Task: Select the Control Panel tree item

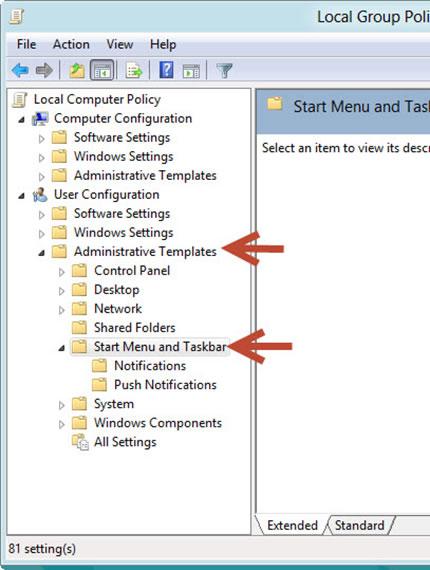Action: pos(132,270)
